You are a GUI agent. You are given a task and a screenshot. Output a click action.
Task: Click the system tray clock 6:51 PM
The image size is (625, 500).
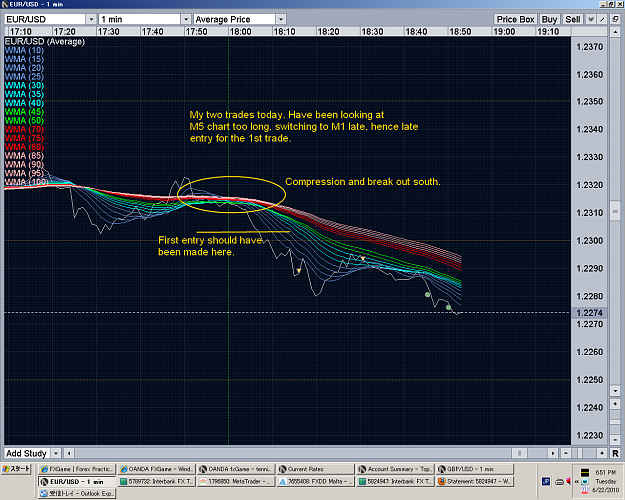click(605, 472)
